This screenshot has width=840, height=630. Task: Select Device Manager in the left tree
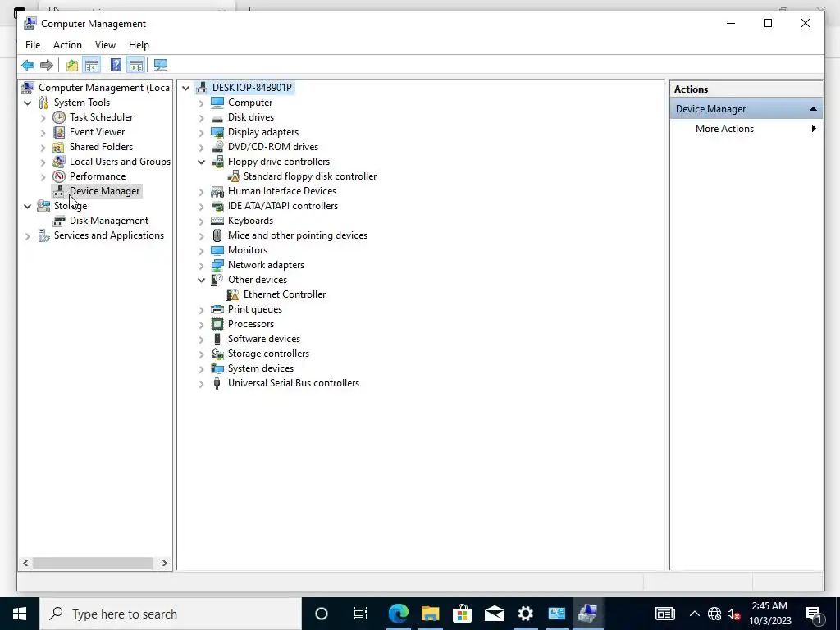[x=104, y=191]
